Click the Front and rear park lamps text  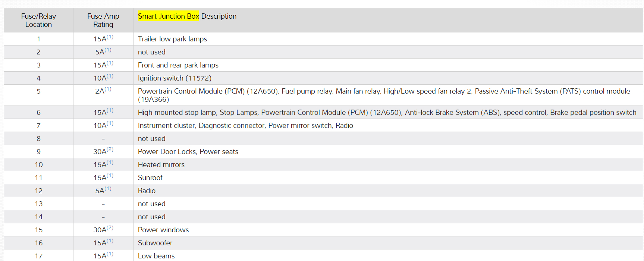click(178, 65)
